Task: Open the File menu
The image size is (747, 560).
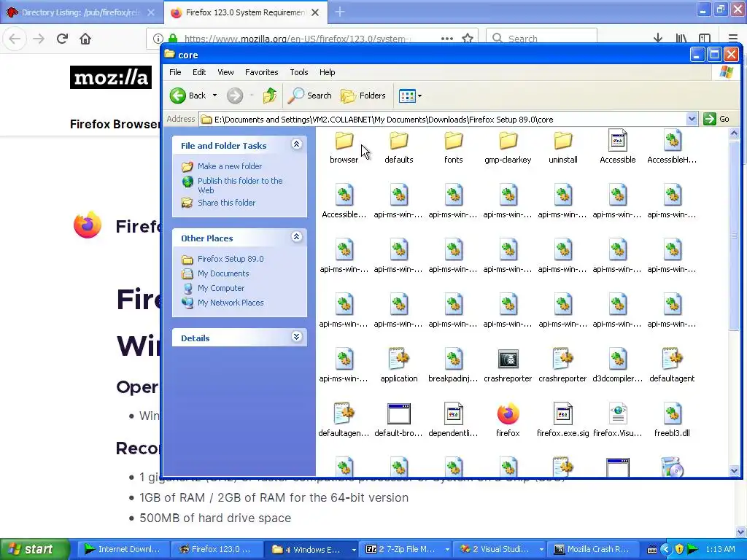Action: [x=175, y=72]
